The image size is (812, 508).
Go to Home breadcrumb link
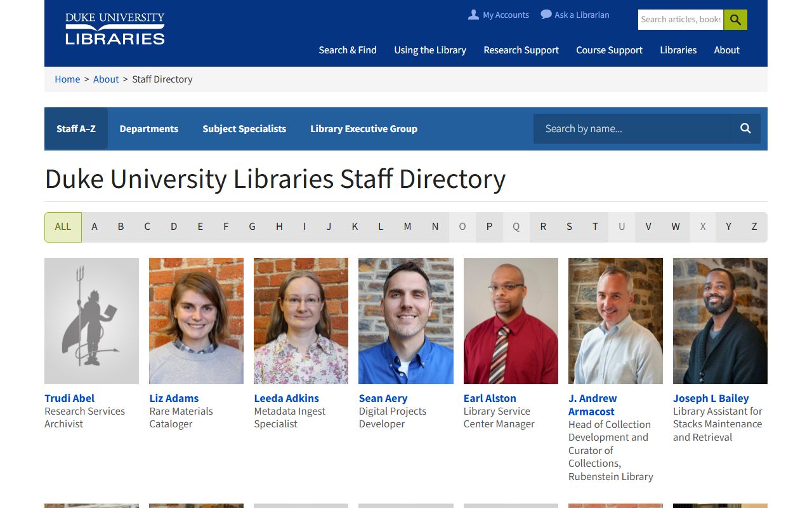[x=67, y=79]
